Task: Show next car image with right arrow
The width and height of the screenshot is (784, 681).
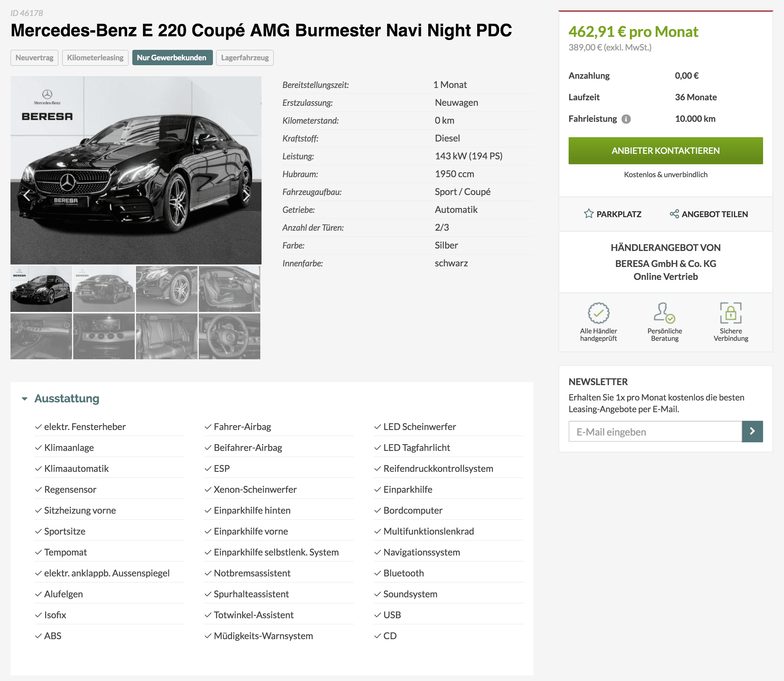Action: click(246, 195)
